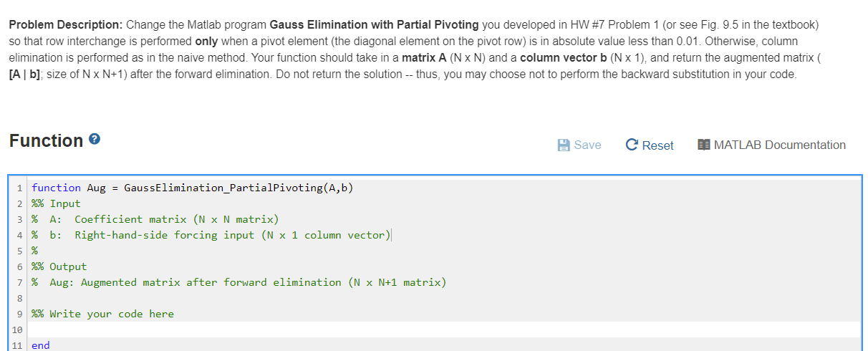Click the MATLAB Documentation book icon
The width and height of the screenshot is (868, 351).
click(x=703, y=145)
